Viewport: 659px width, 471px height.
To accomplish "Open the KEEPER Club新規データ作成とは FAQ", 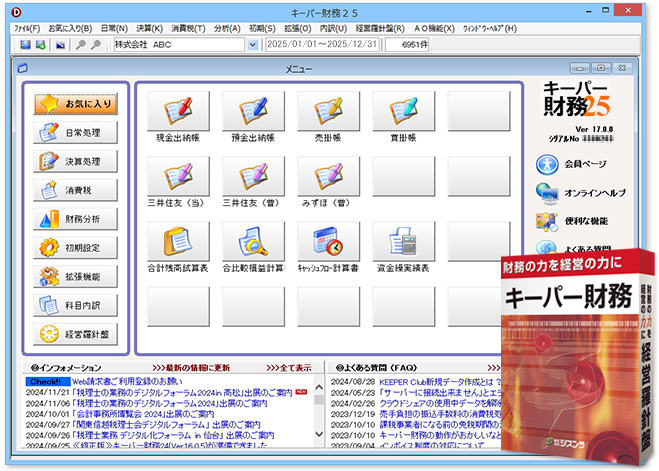I will [440, 382].
